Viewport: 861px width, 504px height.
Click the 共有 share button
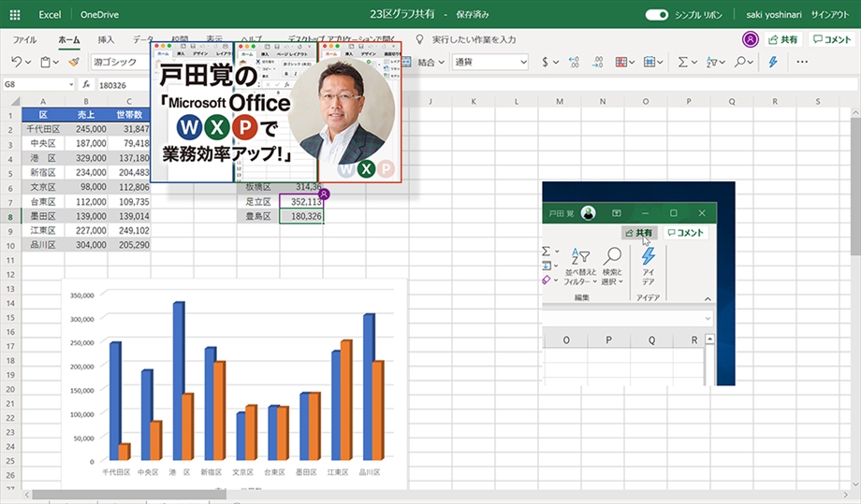[x=783, y=39]
